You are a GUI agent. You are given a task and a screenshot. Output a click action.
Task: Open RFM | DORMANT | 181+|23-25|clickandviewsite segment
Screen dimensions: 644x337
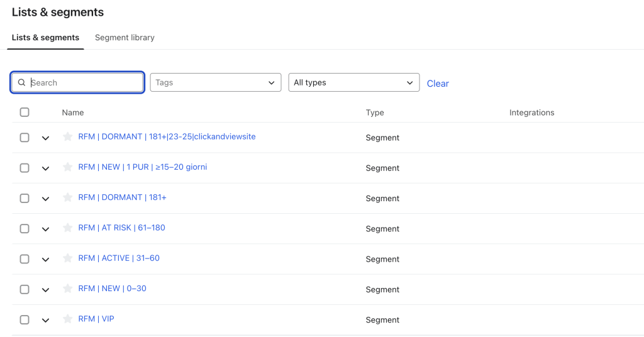167,136
